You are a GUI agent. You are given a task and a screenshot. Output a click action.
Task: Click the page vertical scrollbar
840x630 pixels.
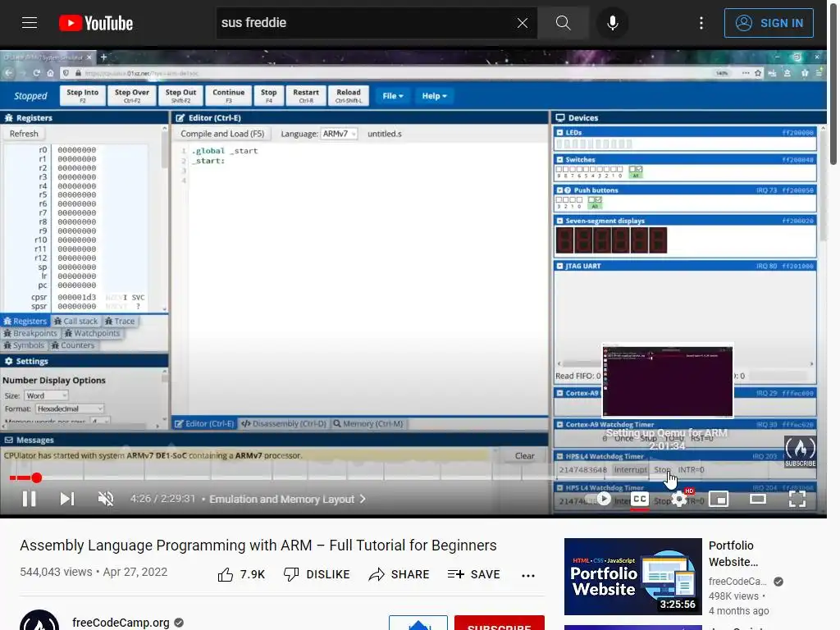[x=833, y=85]
